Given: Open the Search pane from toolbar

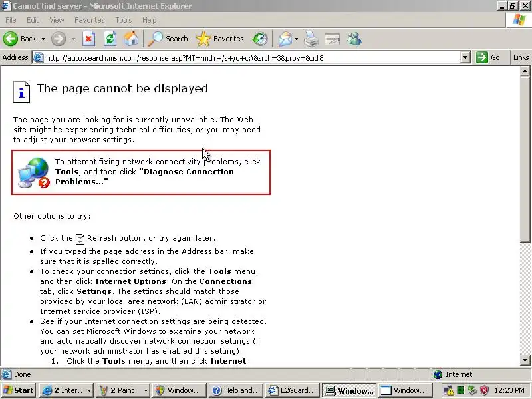Looking at the screenshot, I should 168,39.
